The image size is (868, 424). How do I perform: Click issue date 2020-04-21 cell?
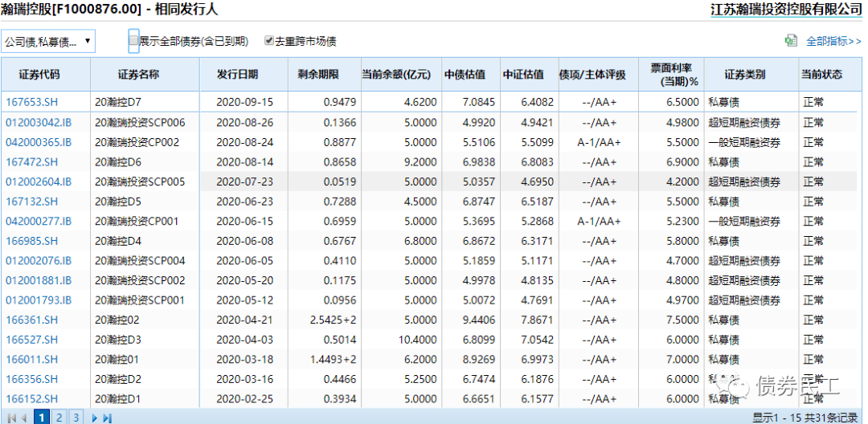[244, 320]
